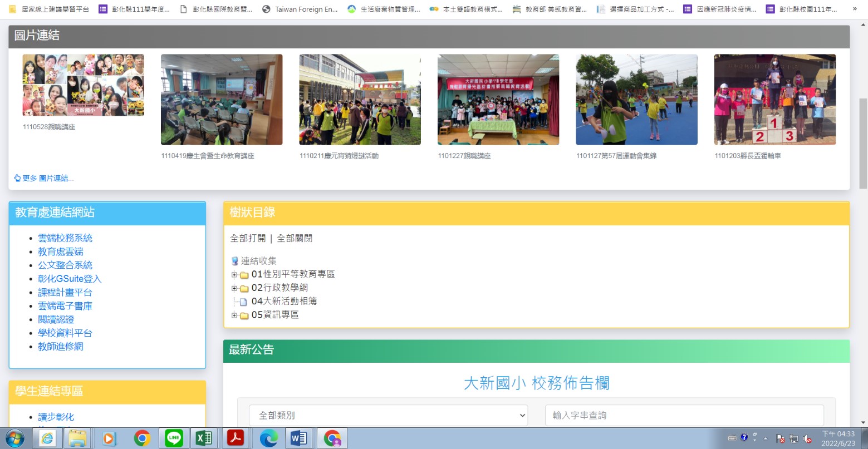Screen dimensions: 868x449
Task: Open the 公文整合系統 link
Action: pos(65,265)
